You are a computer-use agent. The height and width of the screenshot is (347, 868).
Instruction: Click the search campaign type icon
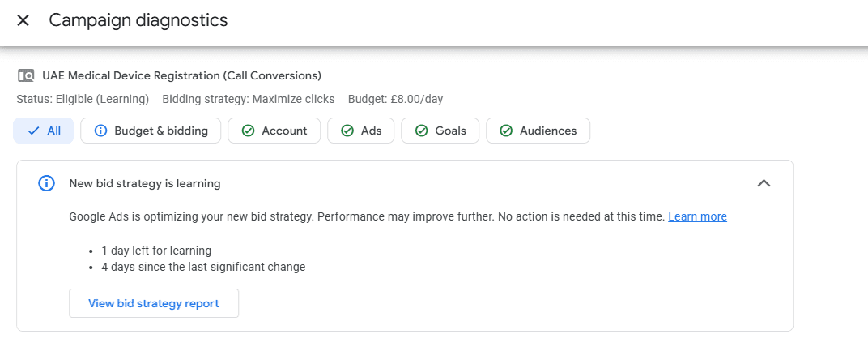pos(26,75)
